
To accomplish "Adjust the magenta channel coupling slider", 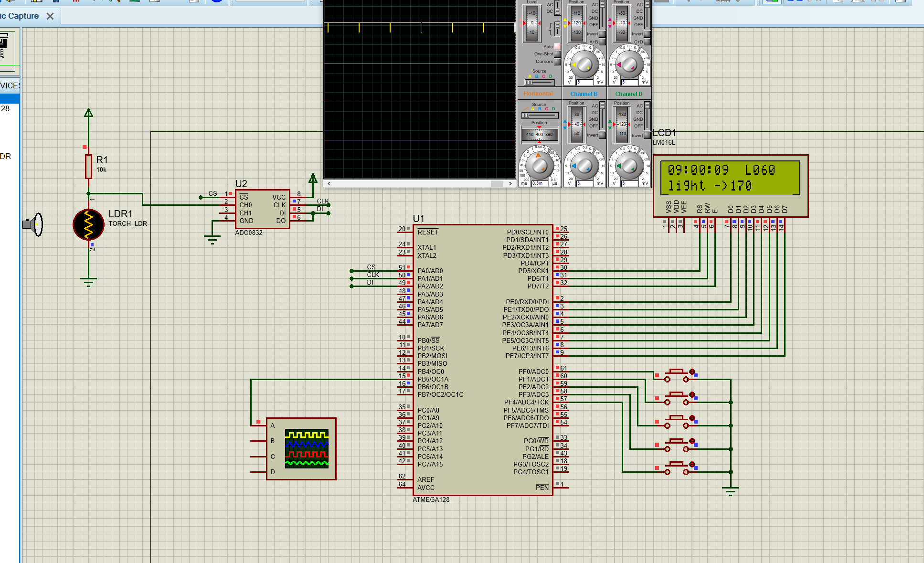I will click(x=647, y=14).
